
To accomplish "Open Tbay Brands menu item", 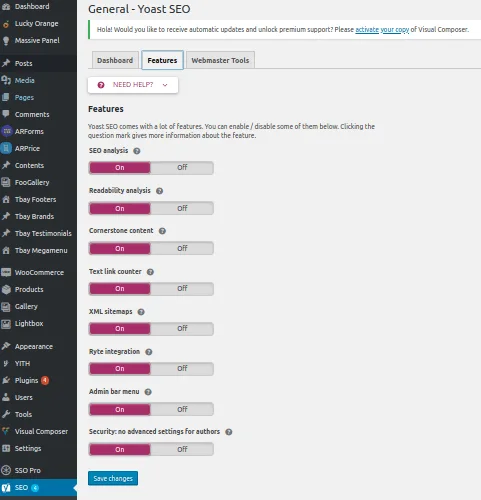I will coord(38,216).
